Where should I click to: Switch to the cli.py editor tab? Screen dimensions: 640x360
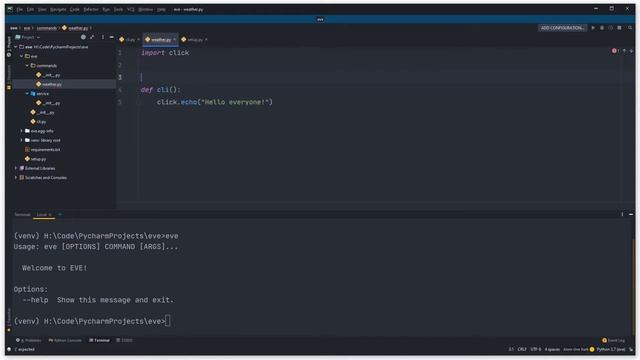point(129,40)
